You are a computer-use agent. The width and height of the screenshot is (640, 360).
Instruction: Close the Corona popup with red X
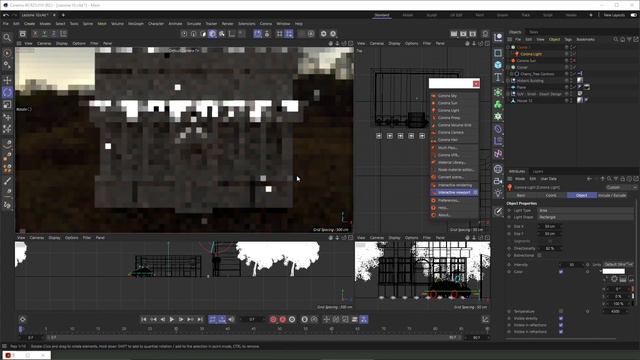476,84
